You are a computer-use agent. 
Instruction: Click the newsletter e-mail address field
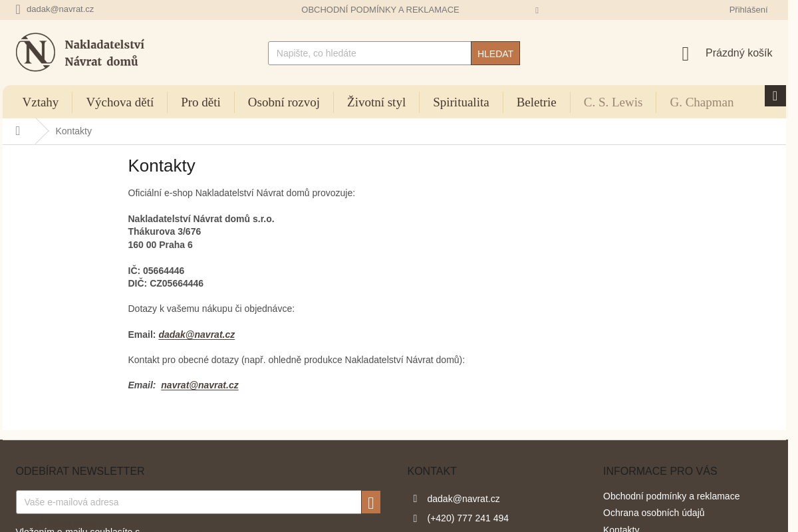tap(188, 502)
